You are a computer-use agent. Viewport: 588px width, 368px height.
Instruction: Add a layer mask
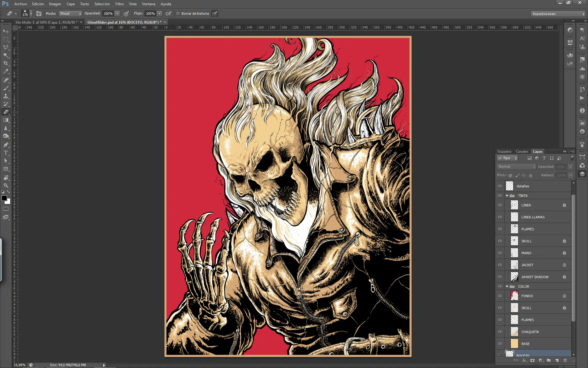pyautogui.click(x=532, y=360)
